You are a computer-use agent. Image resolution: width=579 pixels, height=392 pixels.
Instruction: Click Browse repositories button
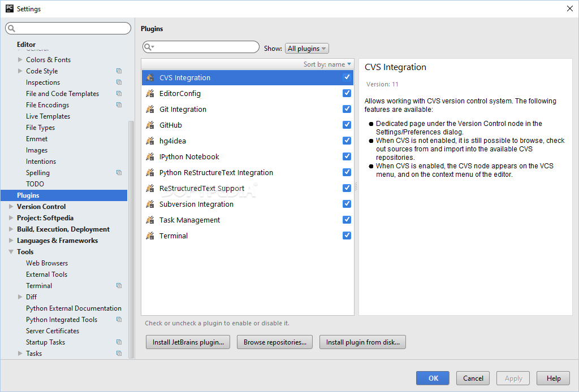coord(275,342)
